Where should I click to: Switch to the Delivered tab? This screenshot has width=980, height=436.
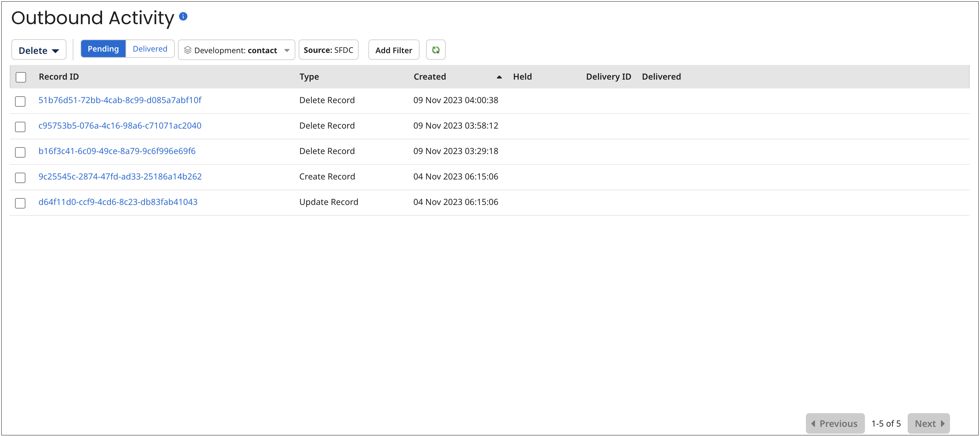(150, 48)
